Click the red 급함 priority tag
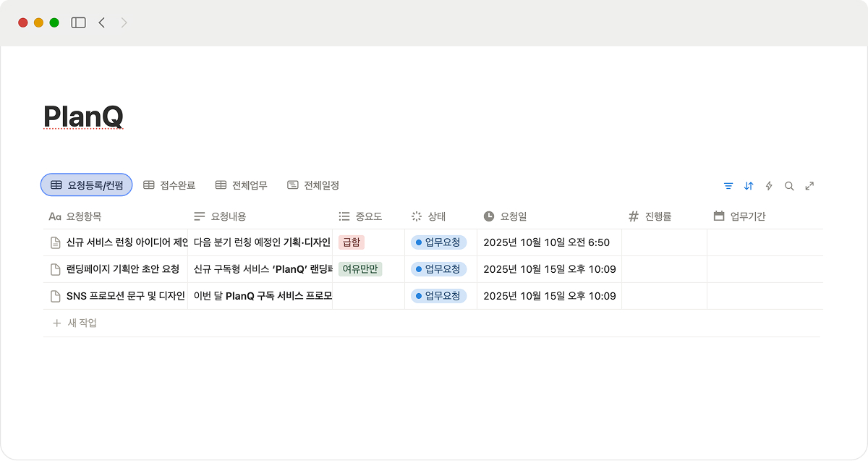868x461 pixels. click(x=351, y=242)
